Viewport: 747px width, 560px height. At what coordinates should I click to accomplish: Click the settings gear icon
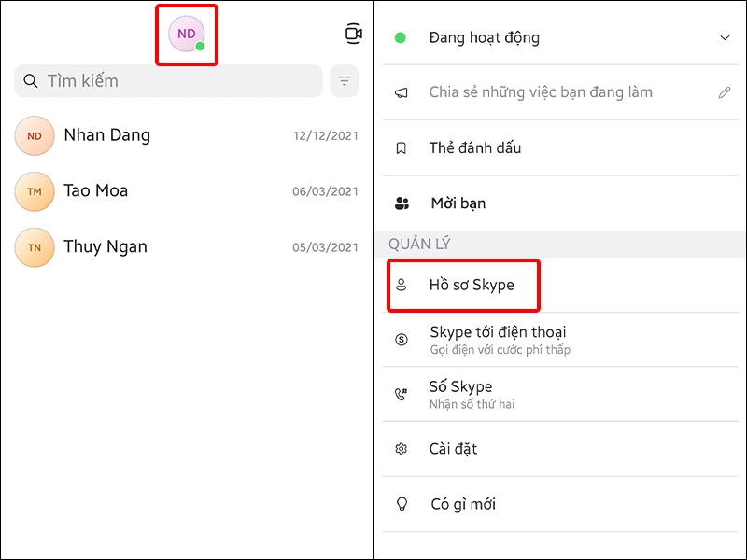(x=402, y=449)
